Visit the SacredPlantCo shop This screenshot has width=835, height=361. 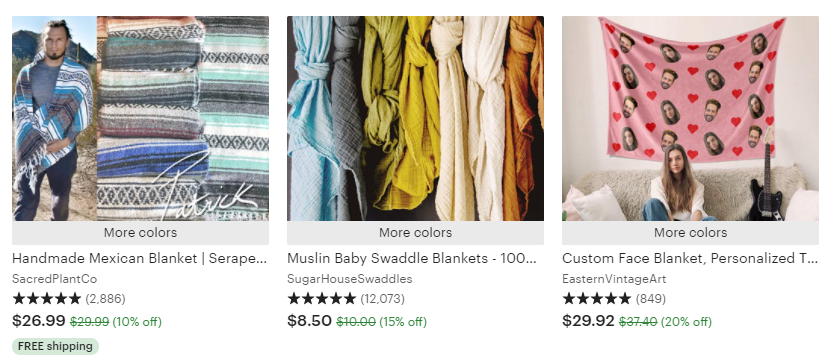tap(54, 279)
